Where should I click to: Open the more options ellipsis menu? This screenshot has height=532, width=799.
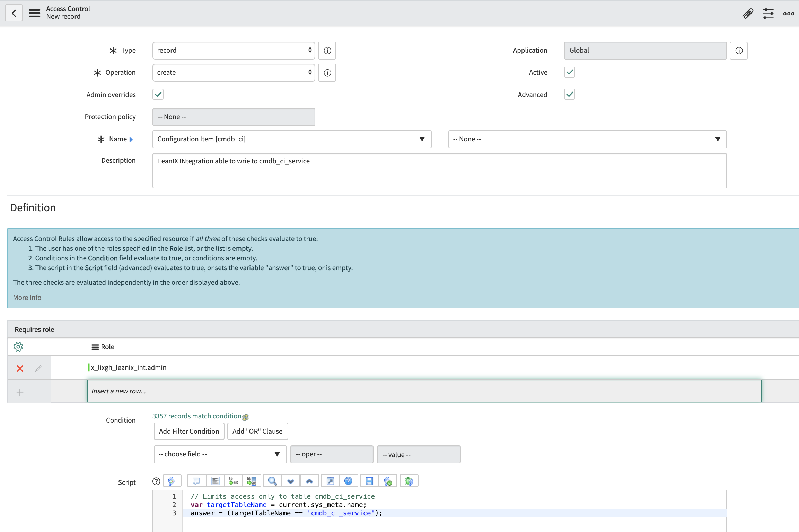(x=789, y=14)
